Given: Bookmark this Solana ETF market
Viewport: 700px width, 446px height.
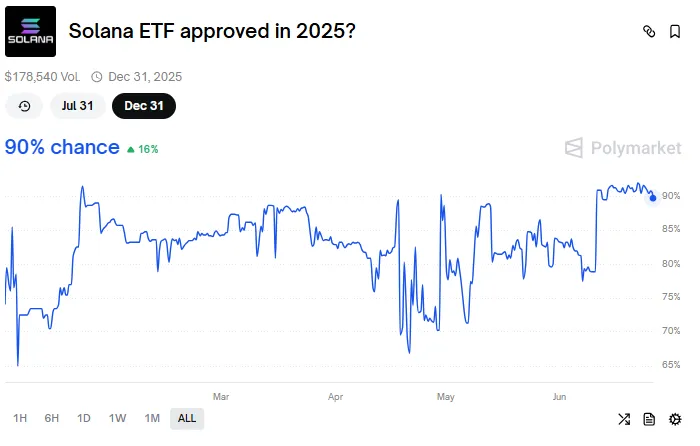Looking at the screenshot, I should (x=675, y=31).
